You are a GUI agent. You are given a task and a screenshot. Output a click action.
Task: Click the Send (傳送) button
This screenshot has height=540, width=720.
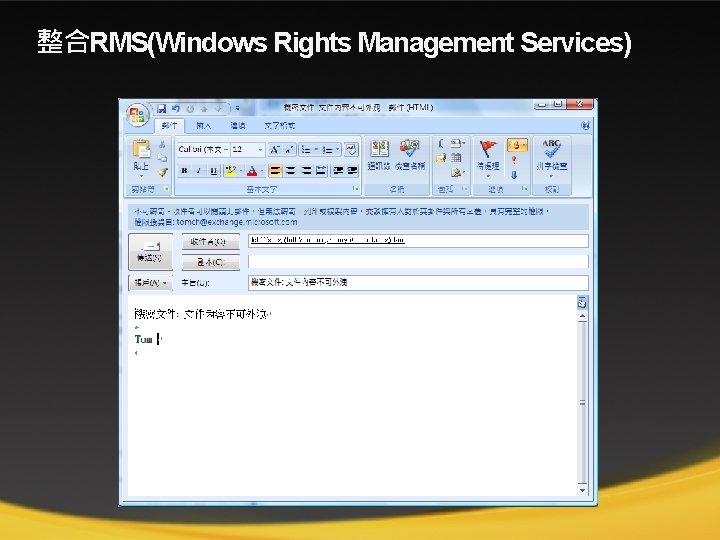pos(150,252)
